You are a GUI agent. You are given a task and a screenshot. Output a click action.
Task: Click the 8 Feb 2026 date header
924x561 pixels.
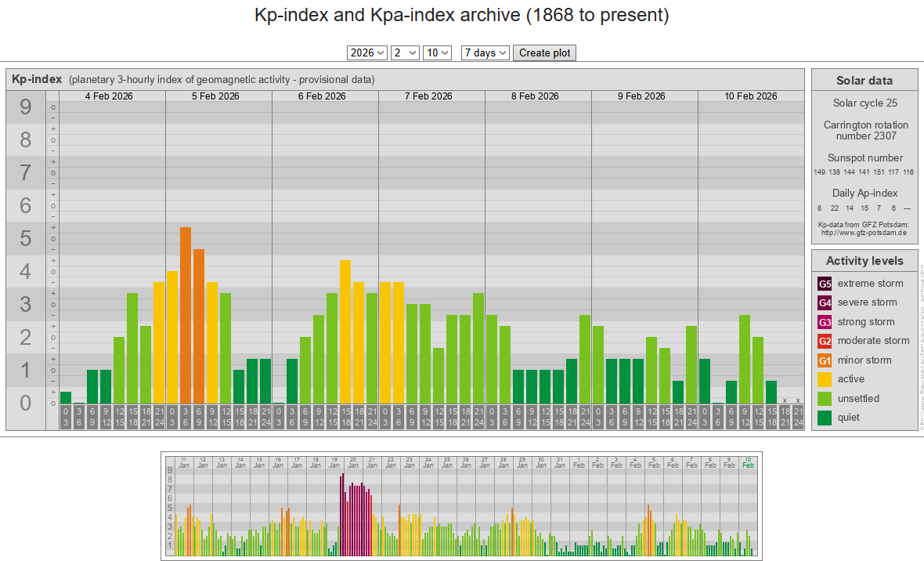tap(535, 96)
